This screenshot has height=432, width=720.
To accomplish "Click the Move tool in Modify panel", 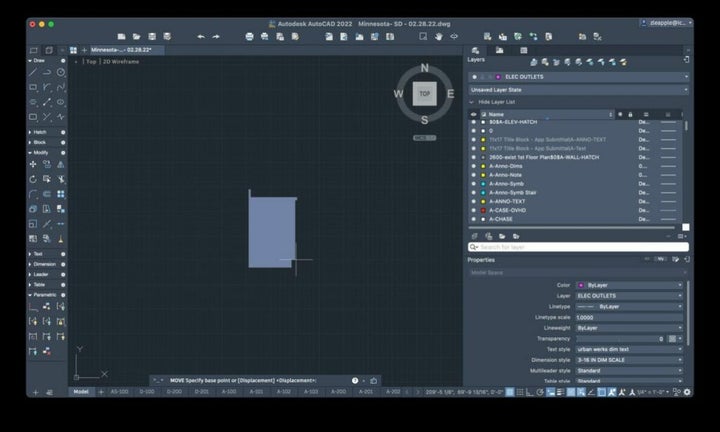I will click(33, 164).
